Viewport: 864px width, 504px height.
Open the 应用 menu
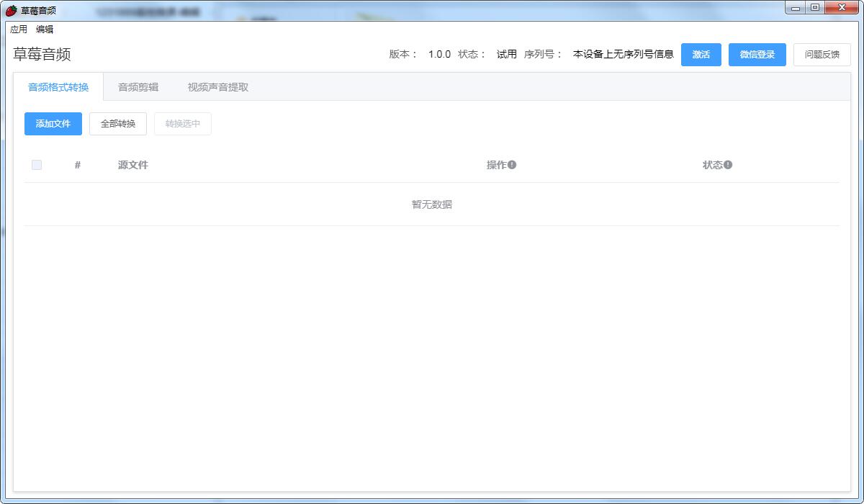click(x=19, y=30)
